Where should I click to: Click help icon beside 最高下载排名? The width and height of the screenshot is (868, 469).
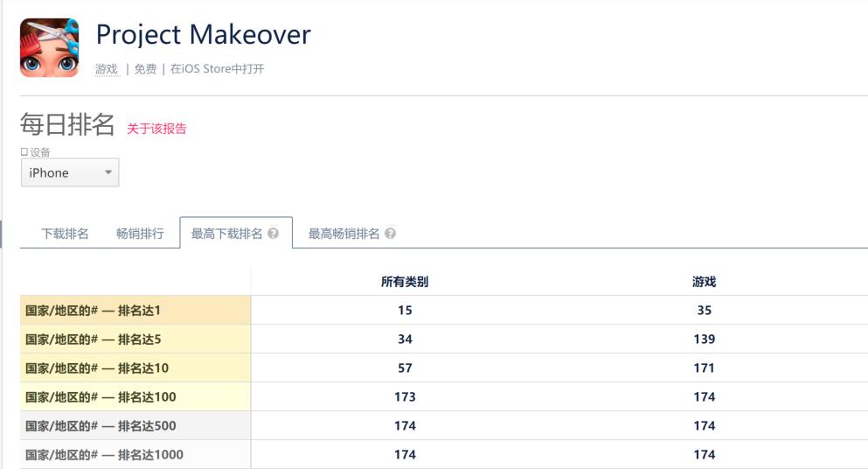[x=274, y=234]
